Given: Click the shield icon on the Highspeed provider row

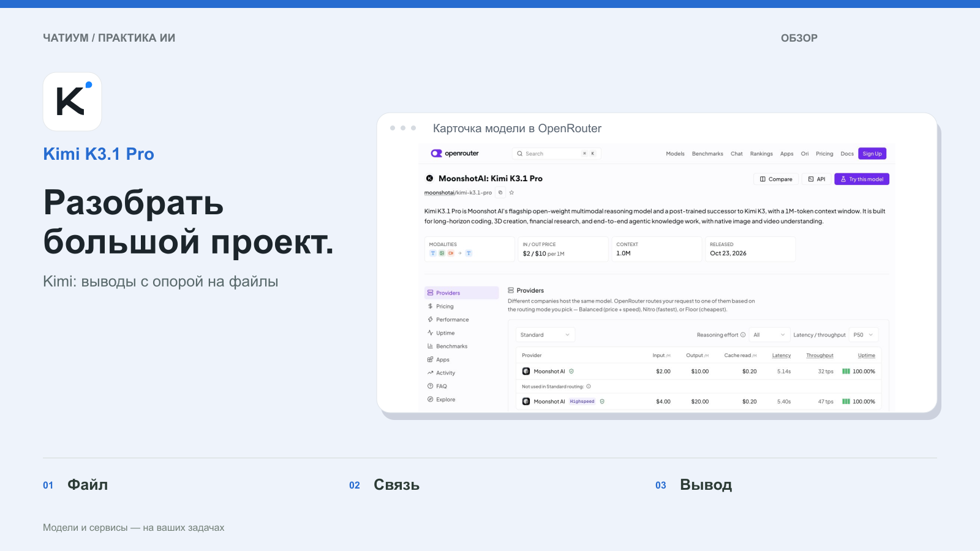Looking at the screenshot, I should tap(602, 402).
